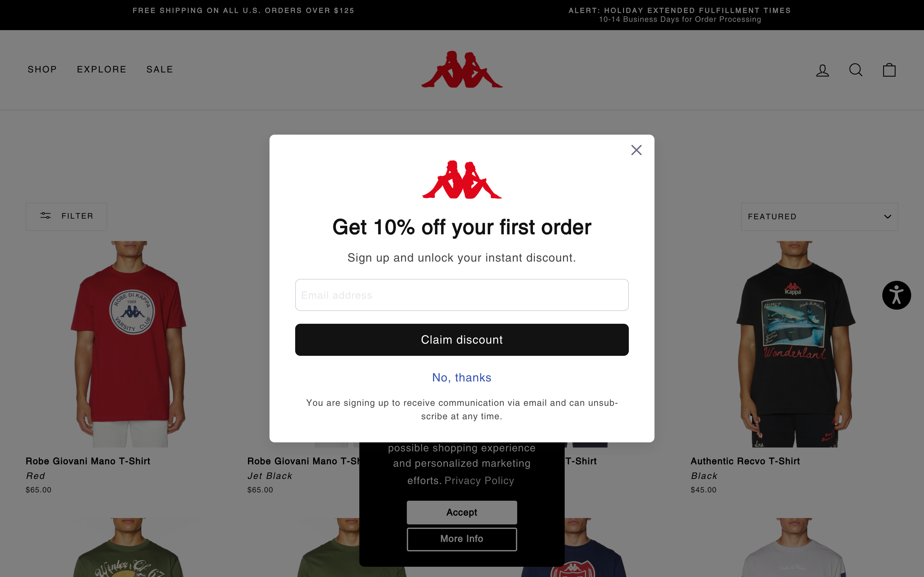Click the Claim discount button

(x=462, y=340)
